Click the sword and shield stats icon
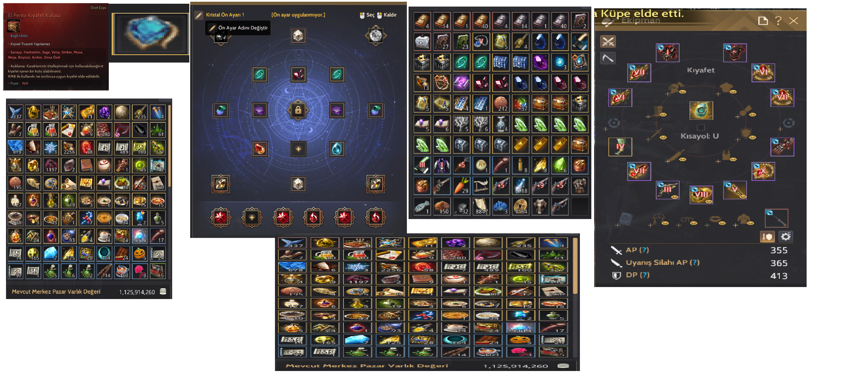The width and height of the screenshot is (868, 389). 767,237
